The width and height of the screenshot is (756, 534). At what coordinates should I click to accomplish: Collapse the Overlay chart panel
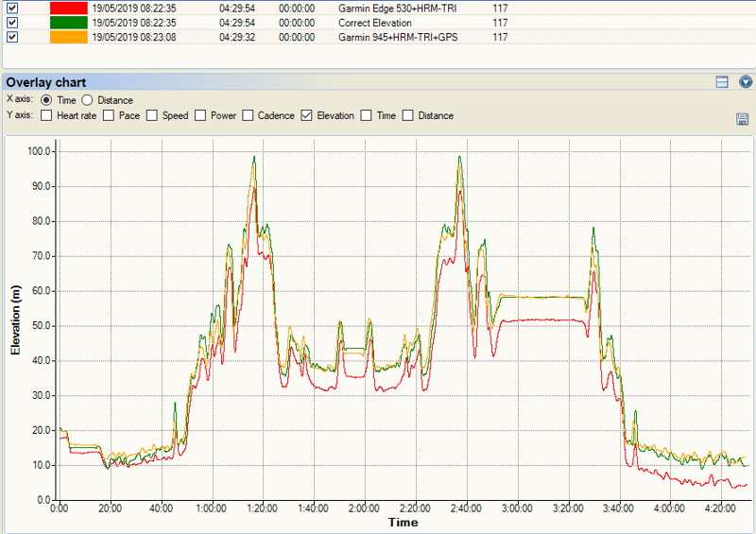[x=746, y=82]
